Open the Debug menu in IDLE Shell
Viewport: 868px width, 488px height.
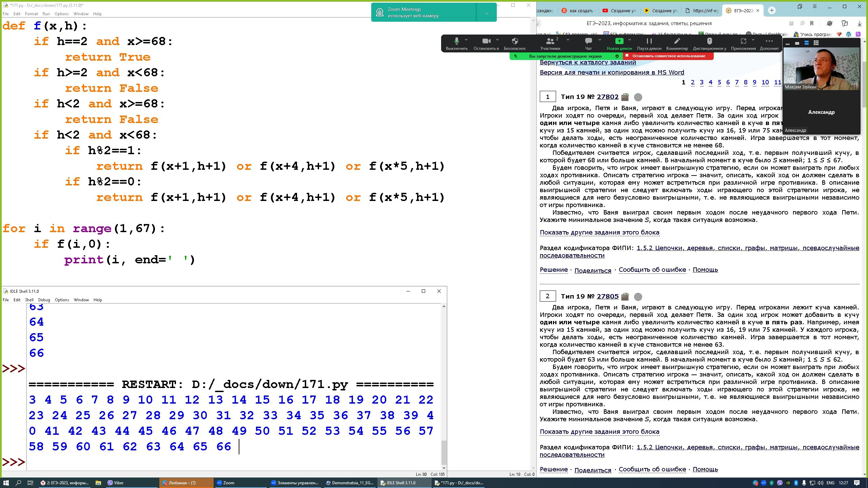(44, 300)
